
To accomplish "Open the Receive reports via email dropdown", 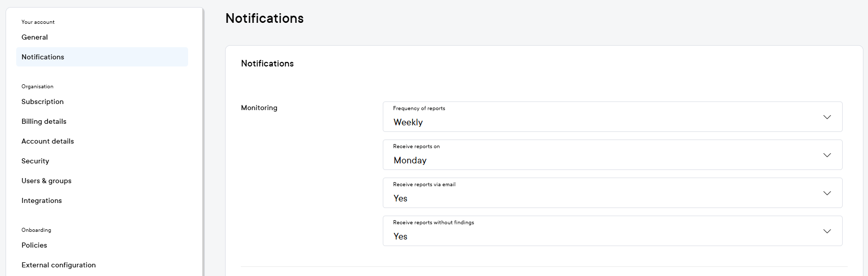I will point(603,193).
